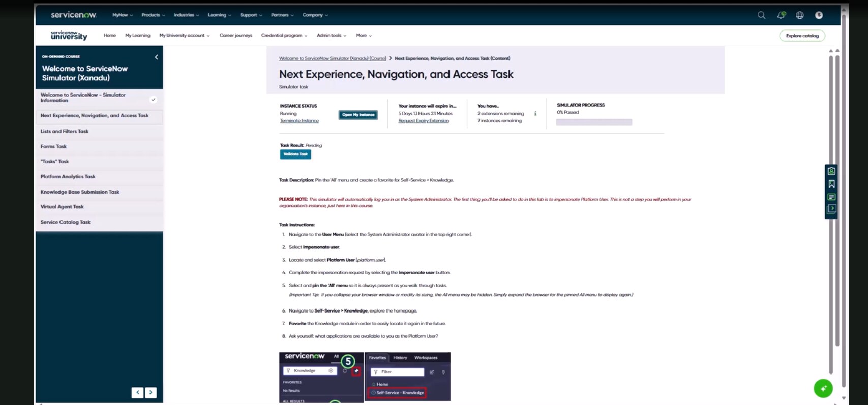Click the Explore catalog button
Viewport: 868px width, 405px height.
(x=802, y=36)
